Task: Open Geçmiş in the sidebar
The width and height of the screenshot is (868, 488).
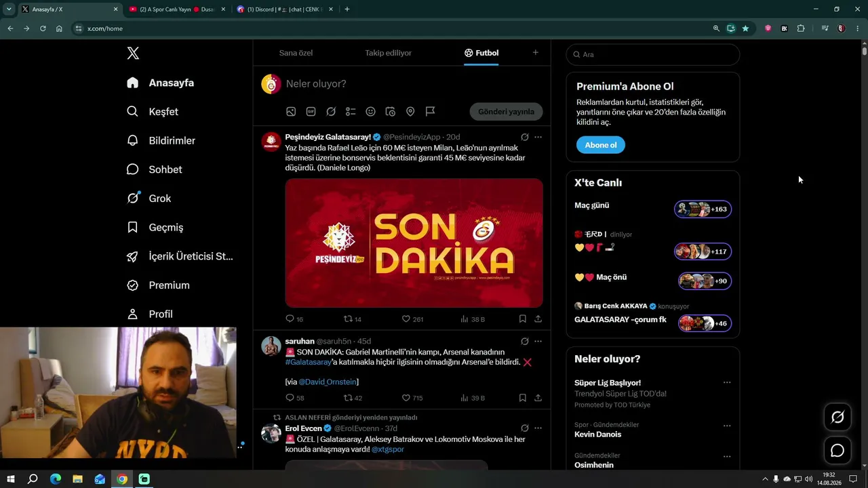Action: tap(155, 228)
